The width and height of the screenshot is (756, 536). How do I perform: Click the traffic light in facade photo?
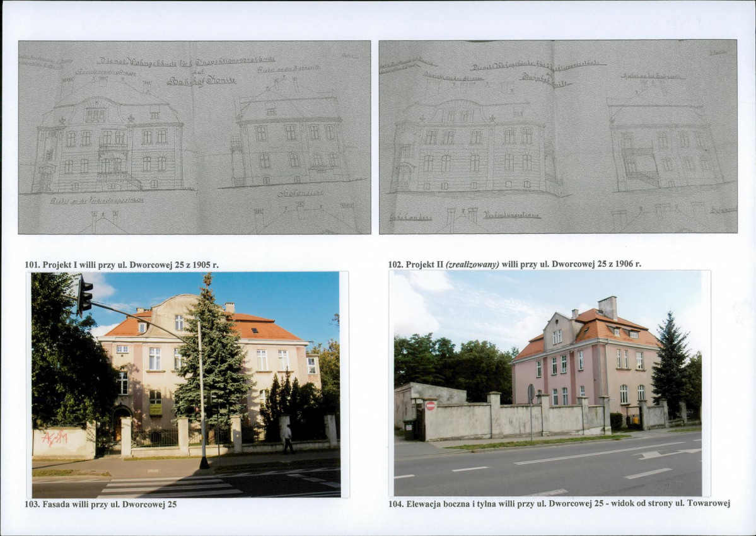[85, 295]
